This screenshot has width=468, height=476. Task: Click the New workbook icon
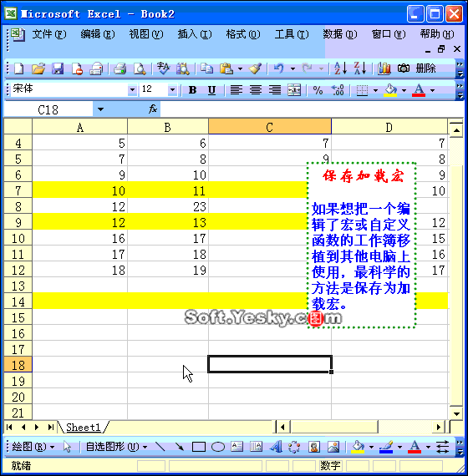[x=19, y=68]
